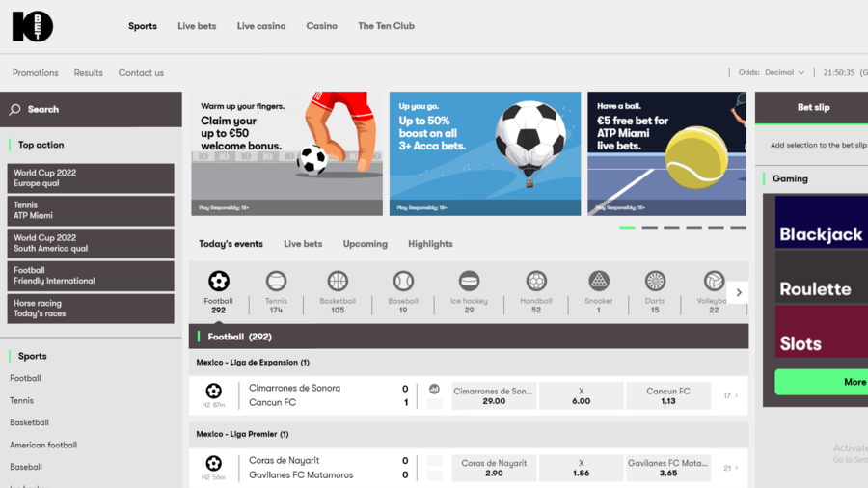Select the Football sport icon
The height and width of the screenshot is (488, 868).
coord(219,282)
